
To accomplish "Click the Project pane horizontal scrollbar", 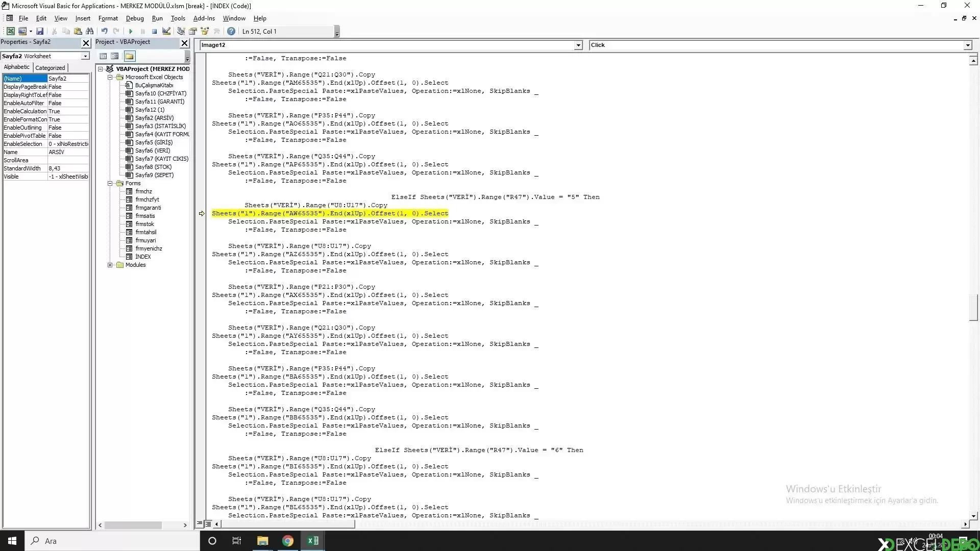I will (x=133, y=525).
